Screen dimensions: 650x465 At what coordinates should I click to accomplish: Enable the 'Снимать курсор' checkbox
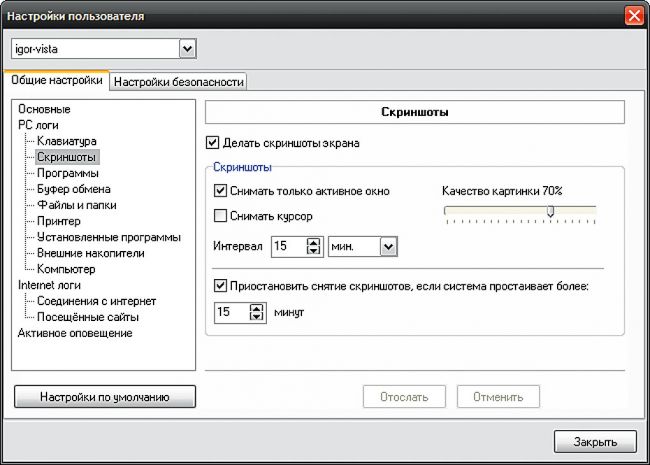221,215
